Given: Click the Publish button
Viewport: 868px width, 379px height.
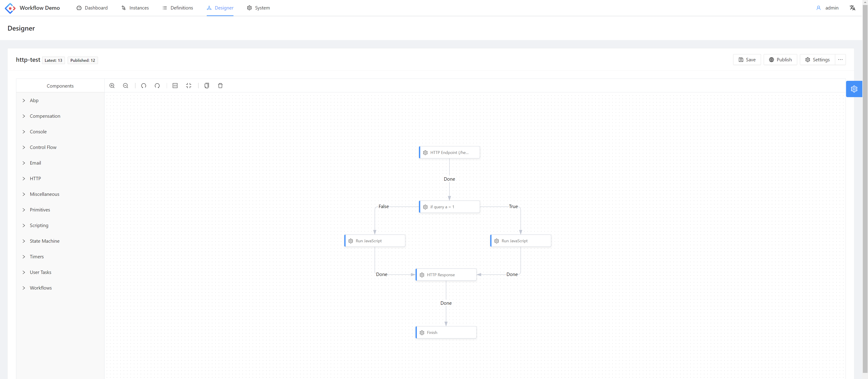Looking at the screenshot, I should pyautogui.click(x=780, y=60).
